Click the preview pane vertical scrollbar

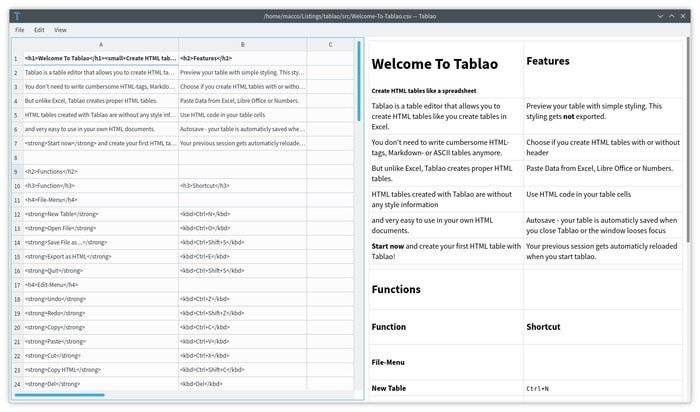(x=688, y=140)
